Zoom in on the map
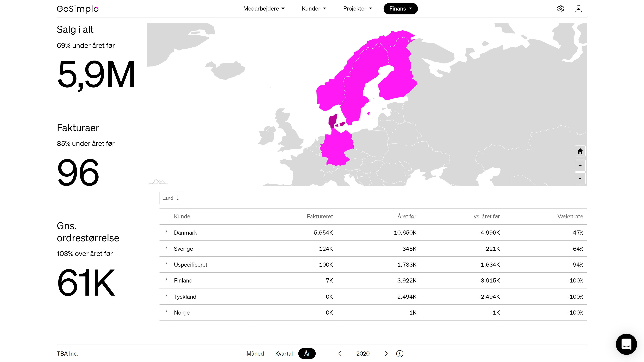Screen dimensions: 644x362 point(580,165)
